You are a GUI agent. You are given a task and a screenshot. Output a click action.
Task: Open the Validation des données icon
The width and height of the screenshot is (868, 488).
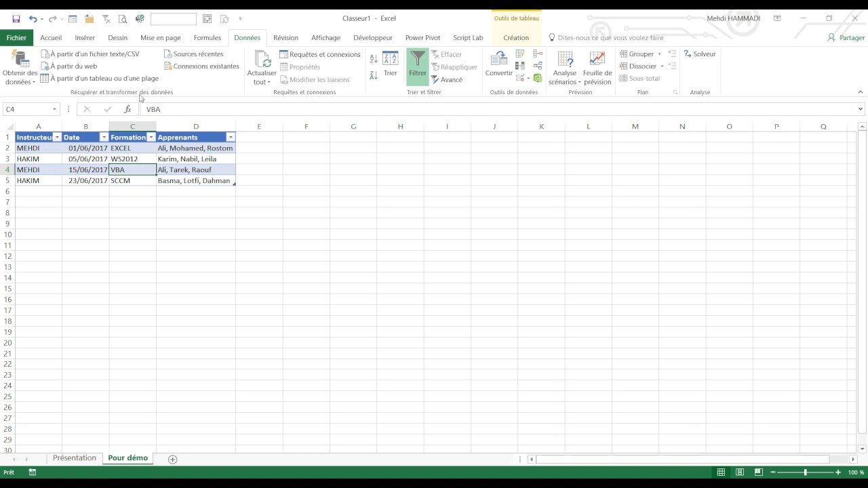pyautogui.click(x=519, y=79)
